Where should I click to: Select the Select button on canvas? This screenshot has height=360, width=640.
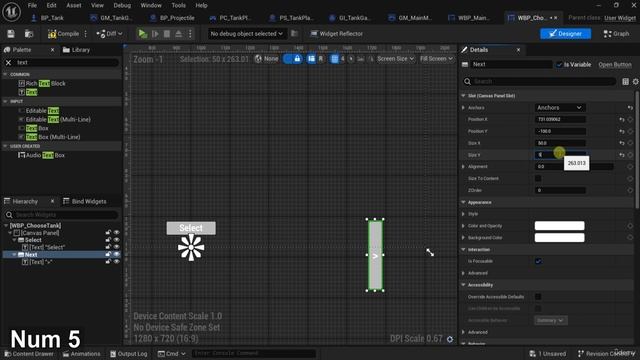[x=191, y=228]
